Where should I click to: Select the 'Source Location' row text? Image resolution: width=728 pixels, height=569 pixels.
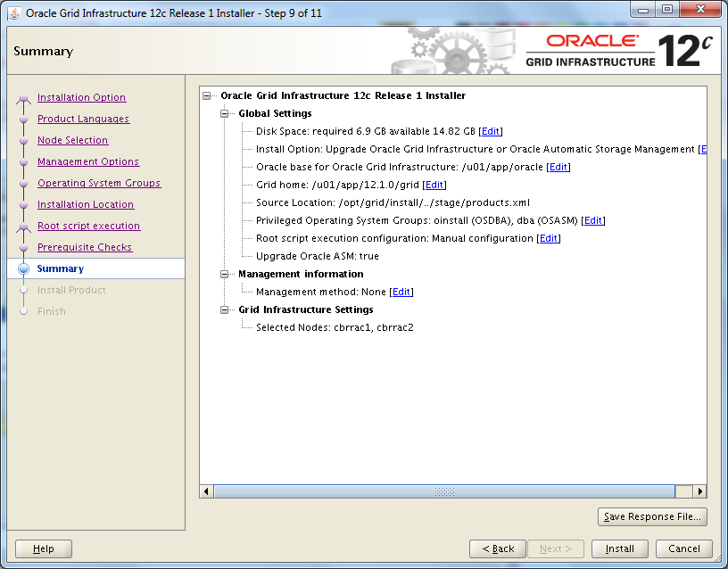click(x=393, y=202)
